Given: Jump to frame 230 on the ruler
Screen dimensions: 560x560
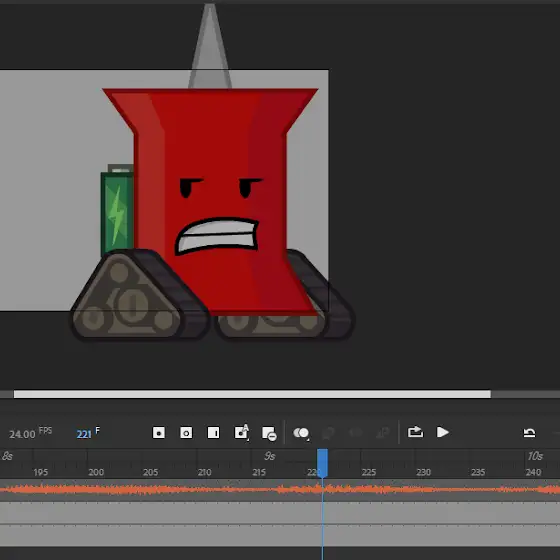Looking at the screenshot, I should click(423, 472).
